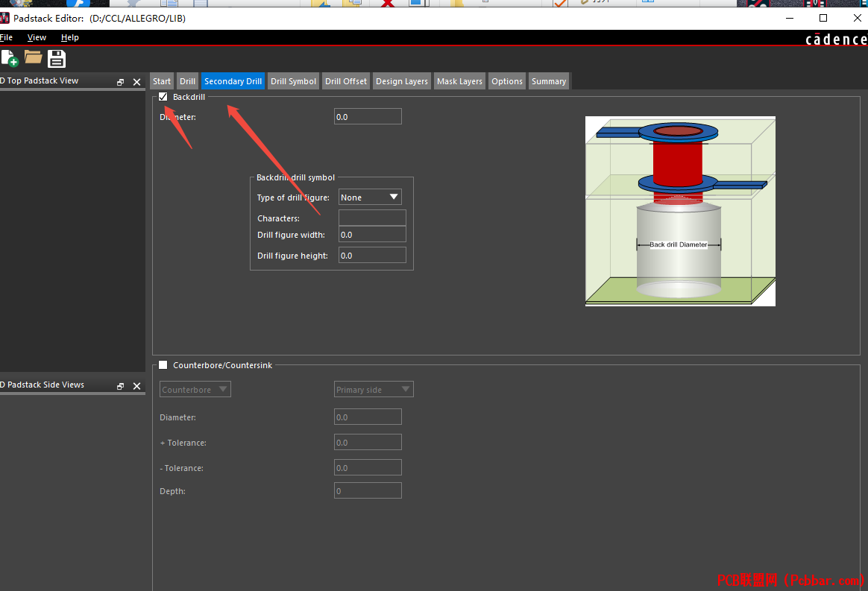Click the New Padstack toolbar icon
The width and height of the screenshot is (868, 591).
(10, 58)
